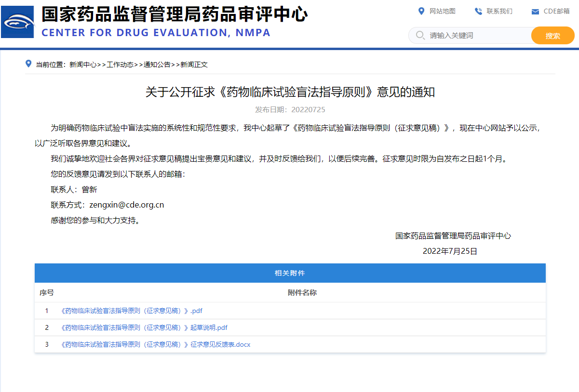
Task: Go to 新闻中心 in breadcrumb
Action: point(83,65)
